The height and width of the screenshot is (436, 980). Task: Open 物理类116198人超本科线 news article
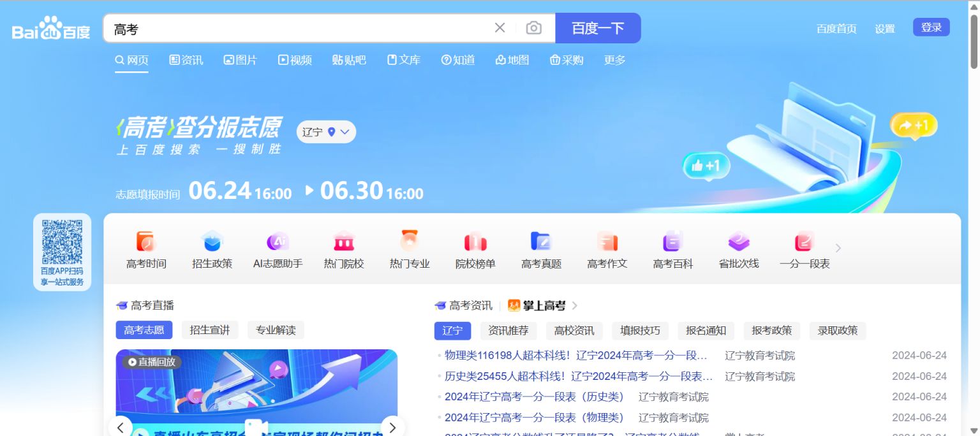pos(576,356)
